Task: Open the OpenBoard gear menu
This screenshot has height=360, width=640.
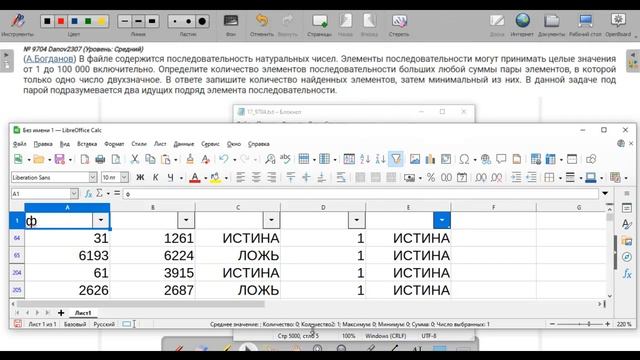Action: 618,20
